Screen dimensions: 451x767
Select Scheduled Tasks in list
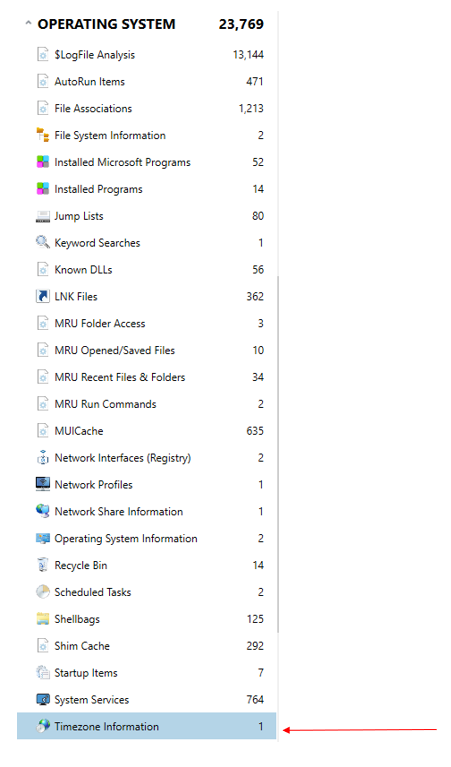tap(147, 592)
